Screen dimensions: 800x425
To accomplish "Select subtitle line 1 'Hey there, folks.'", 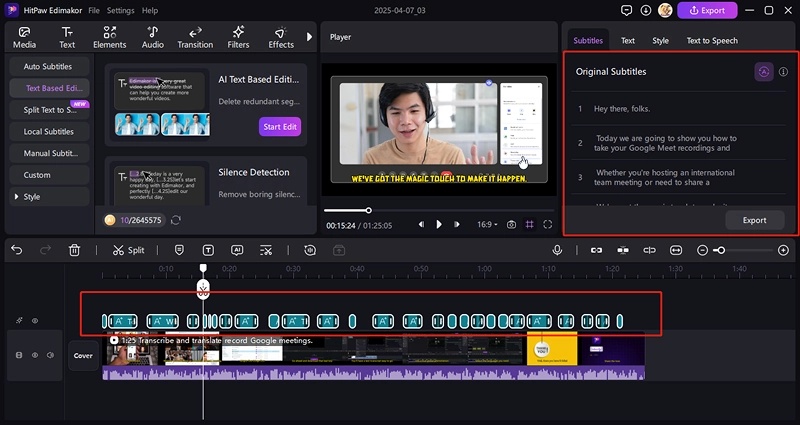I will point(679,109).
